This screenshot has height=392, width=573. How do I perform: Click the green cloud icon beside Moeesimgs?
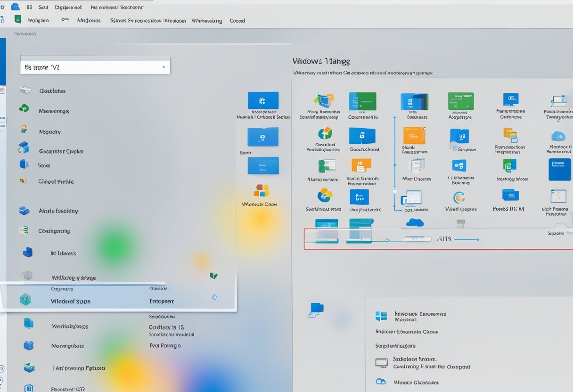pyautogui.click(x=24, y=108)
